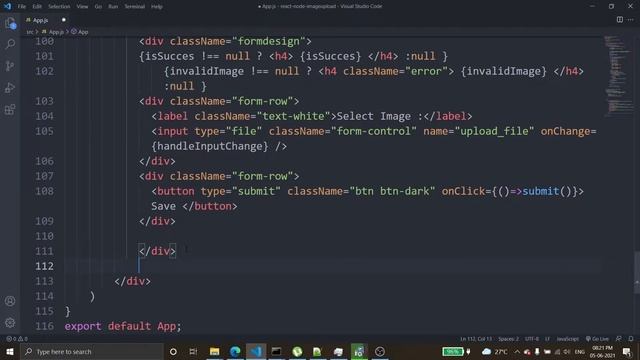Open the Windows Start menu
This screenshot has width=640, height=360.
10,351
